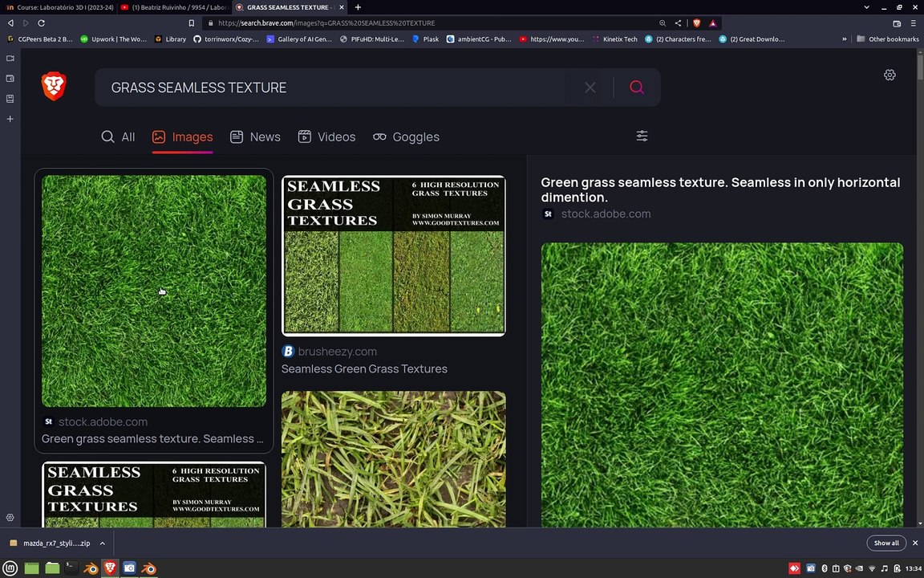Open stock.adobe.com link in preview panel

606,214
